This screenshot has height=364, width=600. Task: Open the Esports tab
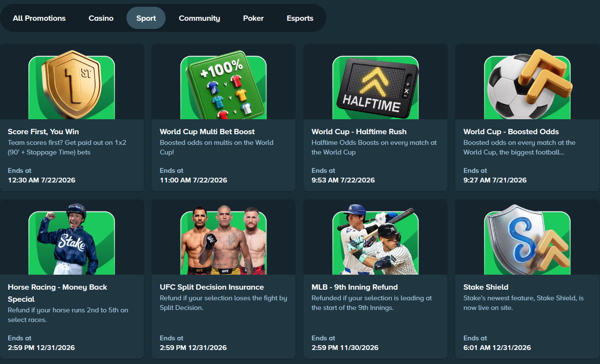click(300, 18)
